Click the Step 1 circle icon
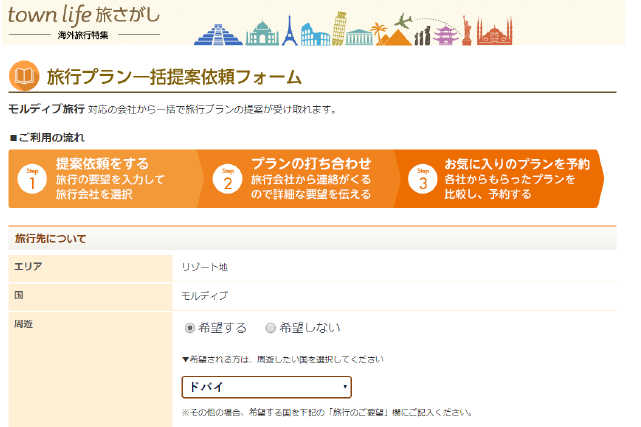This screenshot has height=427, width=641. (x=31, y=180)
